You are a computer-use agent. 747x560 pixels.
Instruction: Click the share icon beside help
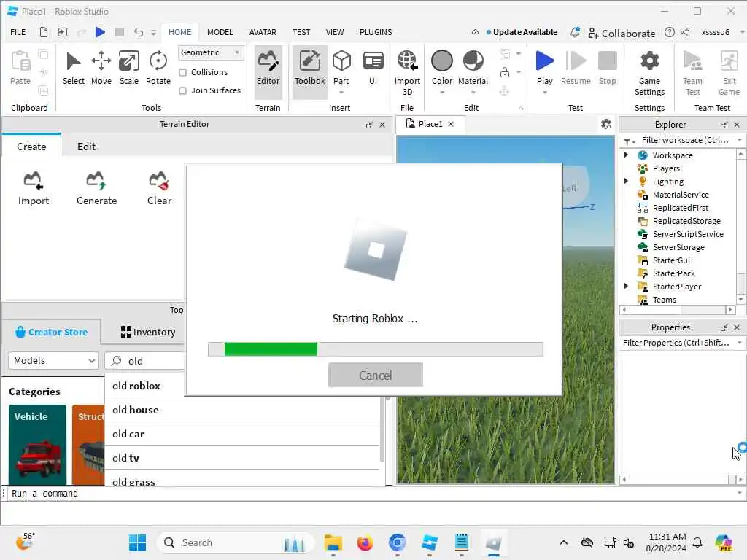pos(685,32)
